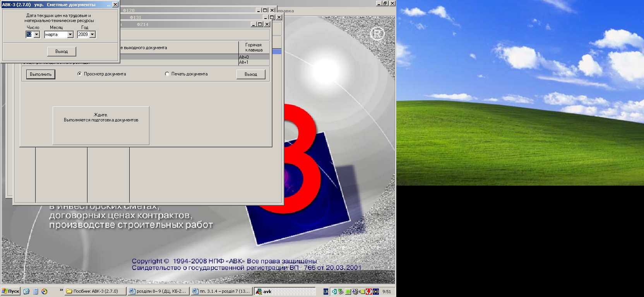
Task: Close the Ф120 window
Action: tap(272, 10)
